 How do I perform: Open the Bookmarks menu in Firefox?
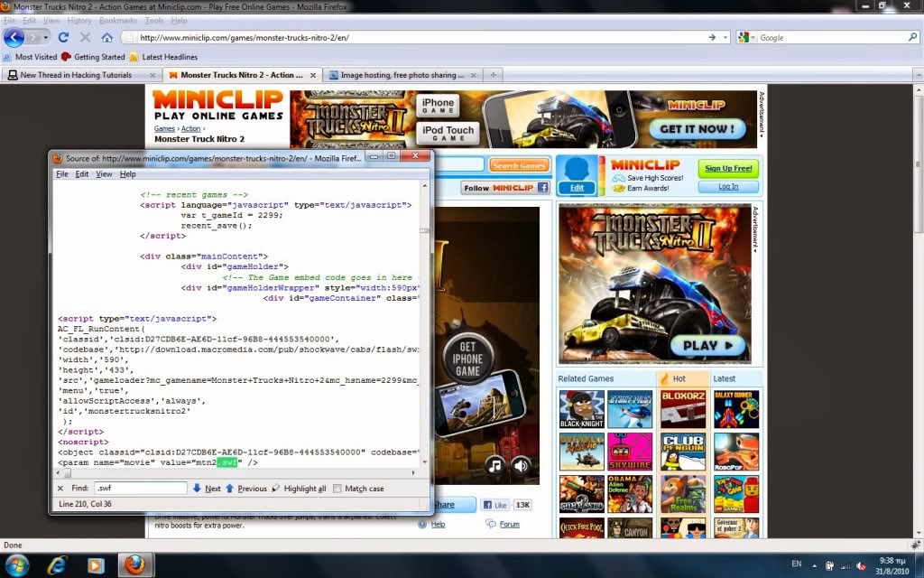[x=118, y=20]
